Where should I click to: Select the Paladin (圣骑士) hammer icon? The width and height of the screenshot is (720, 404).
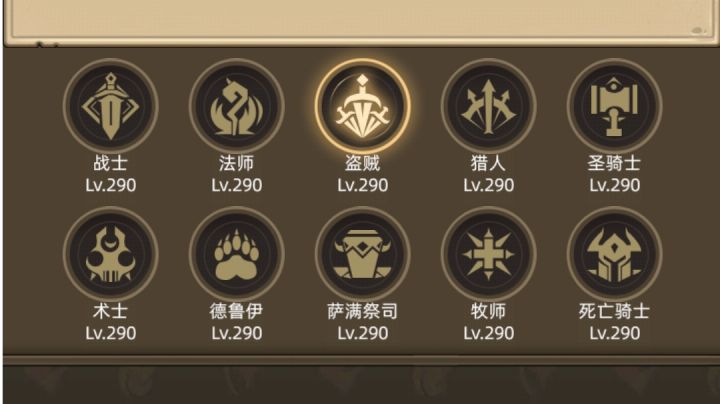pos(614,106)
